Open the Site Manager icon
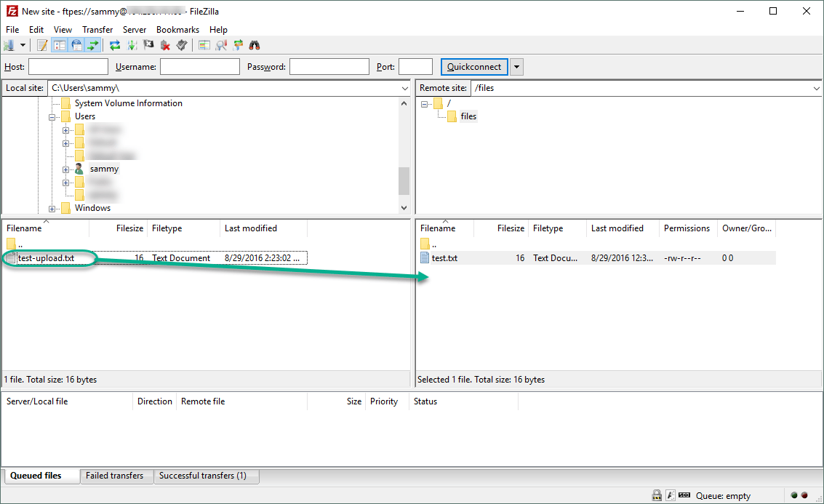 tap(9, 46)
